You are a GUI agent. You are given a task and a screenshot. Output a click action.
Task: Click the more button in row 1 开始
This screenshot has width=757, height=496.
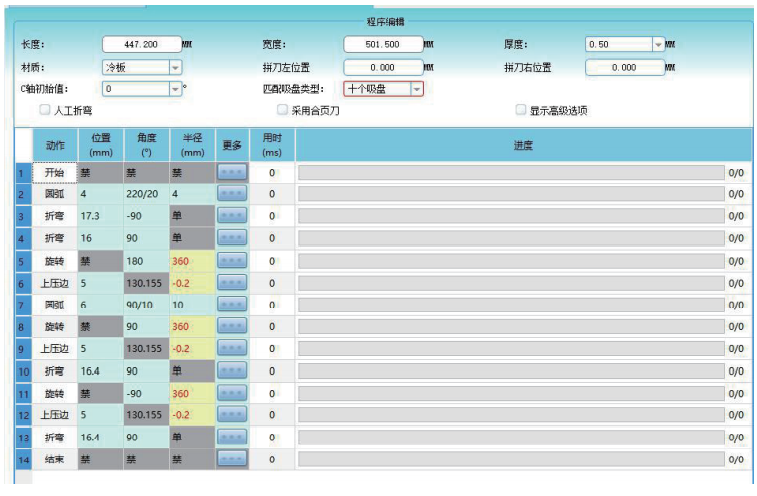(231, 172)
